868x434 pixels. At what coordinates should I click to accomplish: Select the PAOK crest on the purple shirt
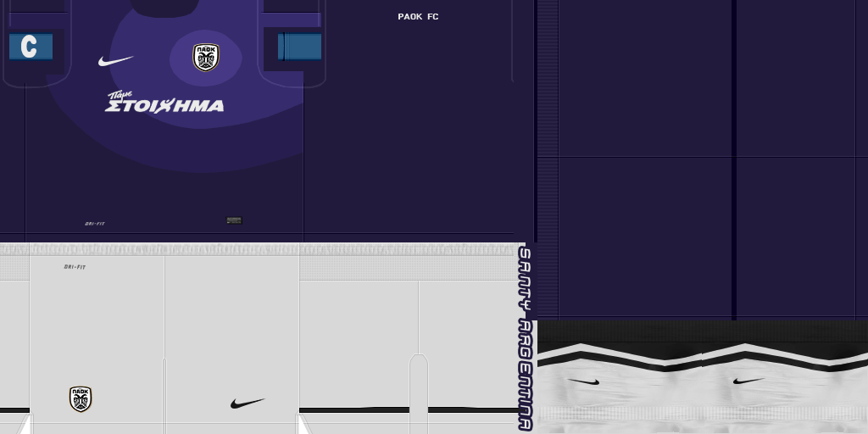[205, 58]
